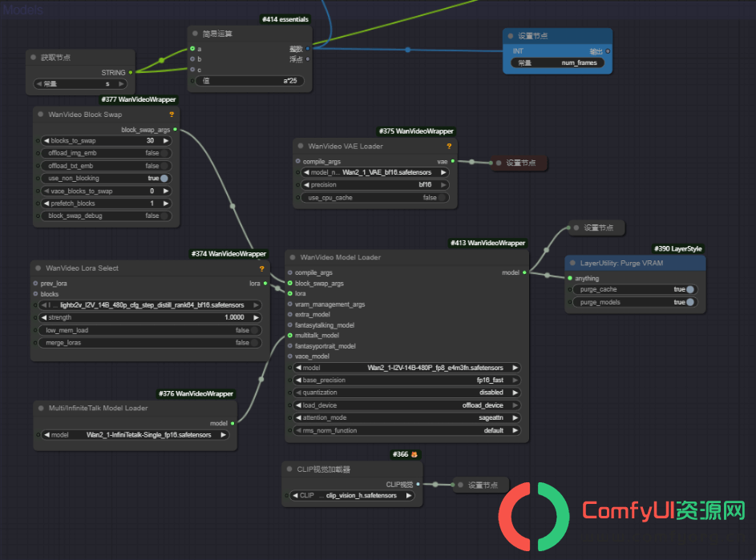Viewport: 756px width, 560px height.
Task: Select the 设置节点 node next to CLIP视觉 output
Action: point(483,485)
